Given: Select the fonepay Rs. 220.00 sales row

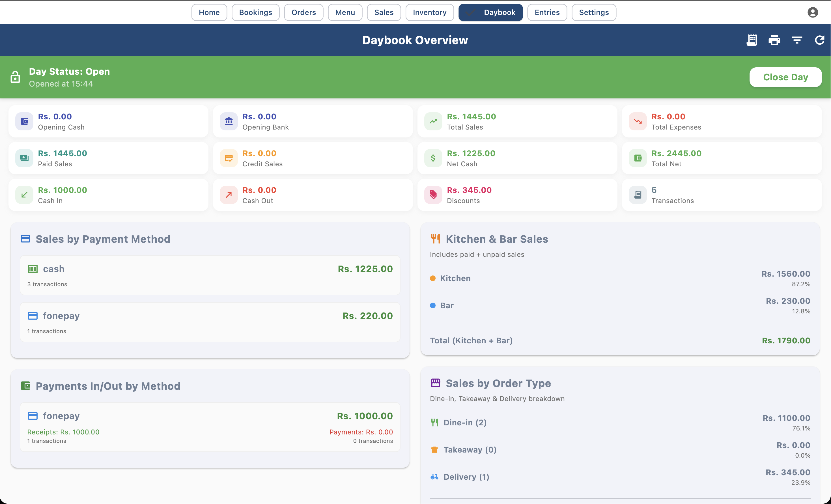Looking at the screenshot, I should tap(210, 322).
